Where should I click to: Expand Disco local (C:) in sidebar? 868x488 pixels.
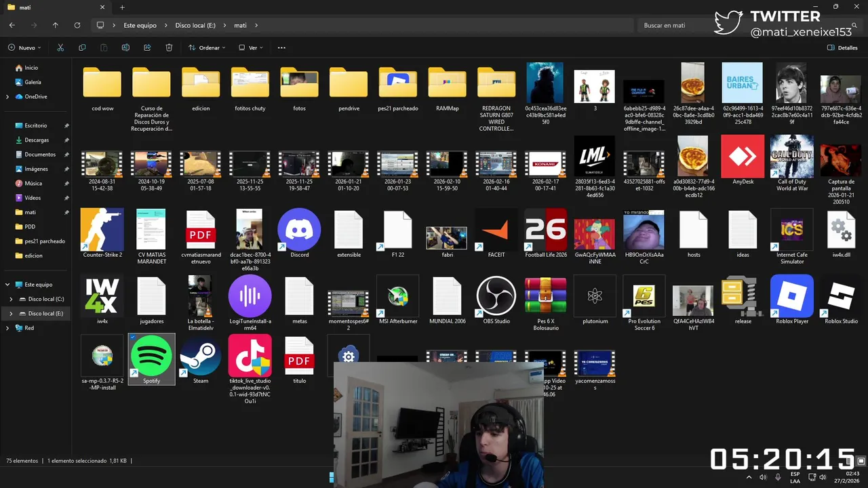11,299
